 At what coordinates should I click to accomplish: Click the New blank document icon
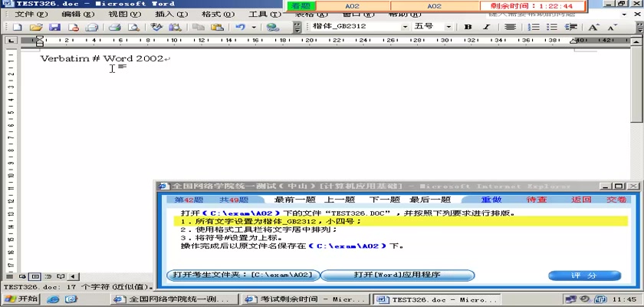(17, 27)
